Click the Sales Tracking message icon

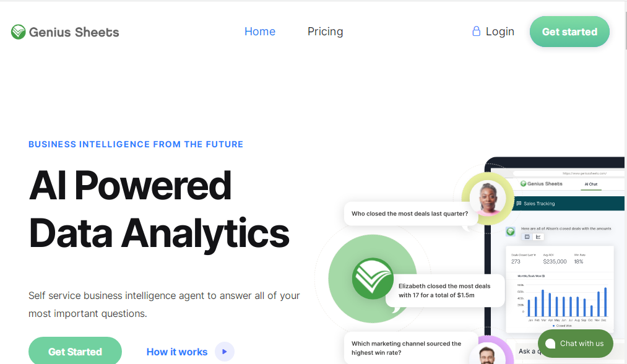(518, 204)
